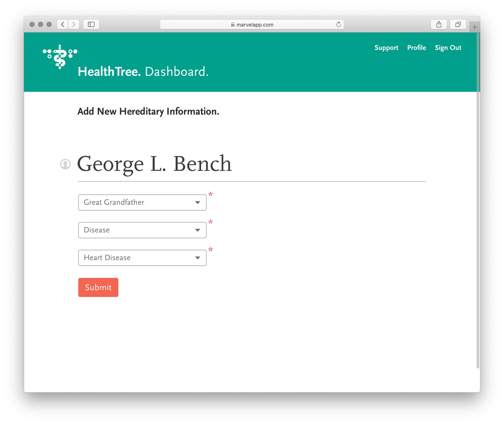Open the Heart Disease dropdown
The image size is (504, 424).
[x=142, y=258]
